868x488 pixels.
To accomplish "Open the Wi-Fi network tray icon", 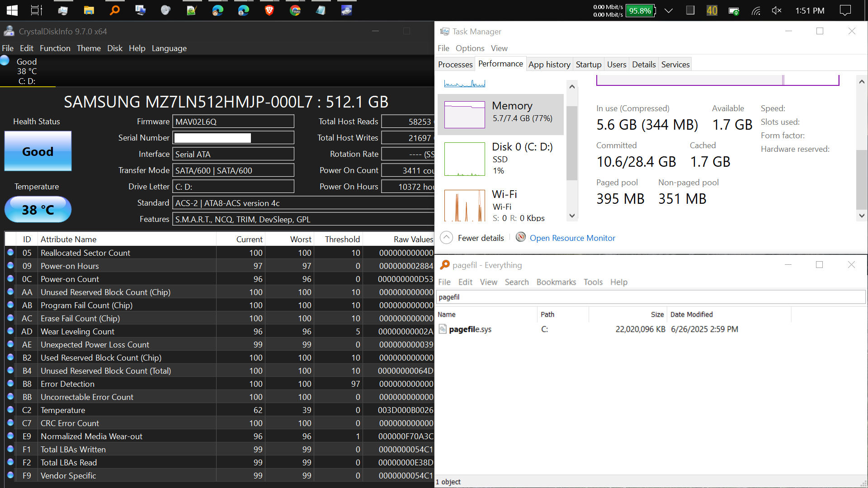I will point(756,11).
